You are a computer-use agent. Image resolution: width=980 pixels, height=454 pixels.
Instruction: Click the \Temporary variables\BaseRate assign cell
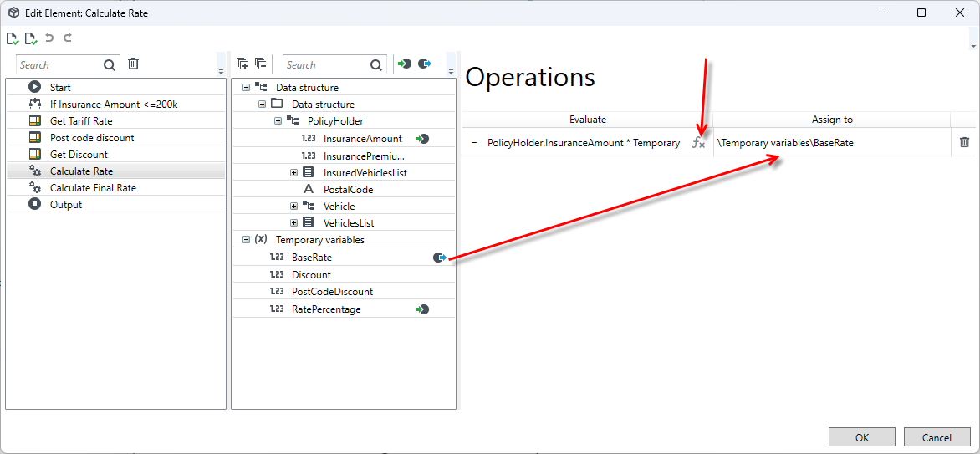(x=832, y=143)
